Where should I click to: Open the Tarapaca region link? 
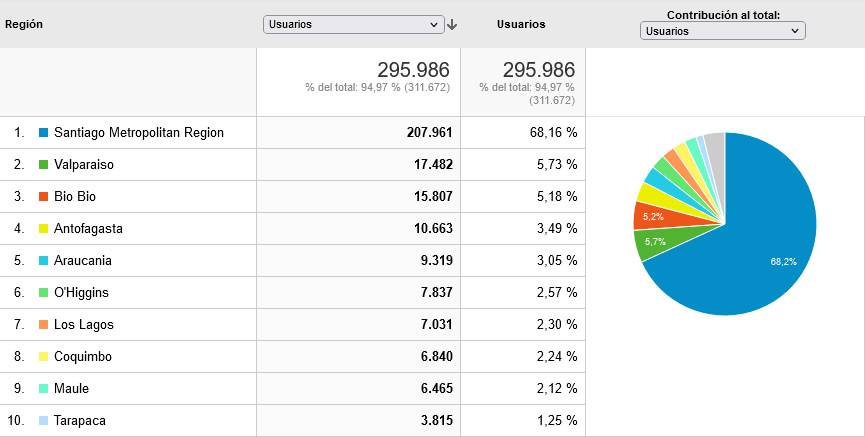click(80, 420)
